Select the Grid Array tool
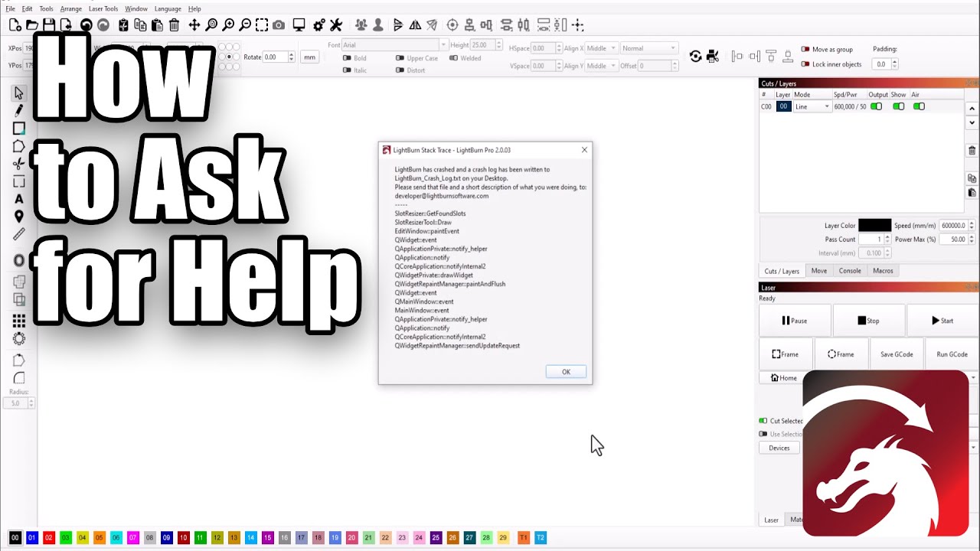 19,321
